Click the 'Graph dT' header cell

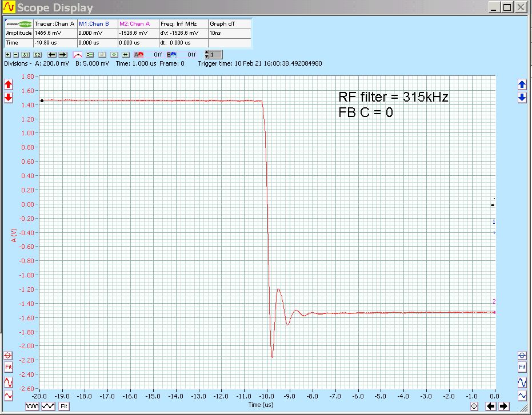pos(230,24)
